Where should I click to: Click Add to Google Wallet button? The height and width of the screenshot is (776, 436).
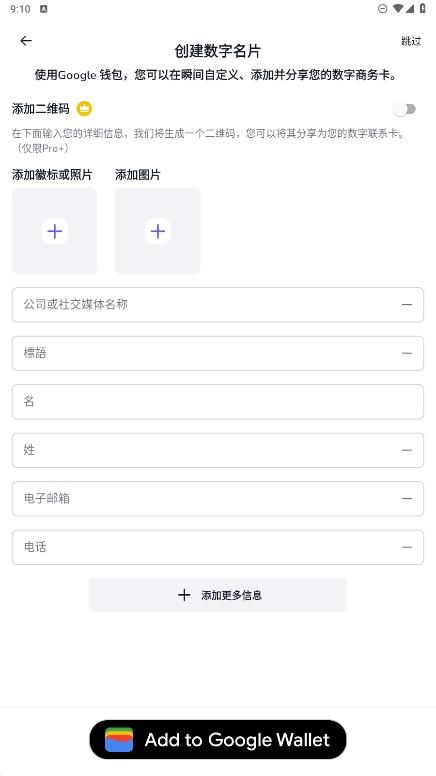click(218, 739)
